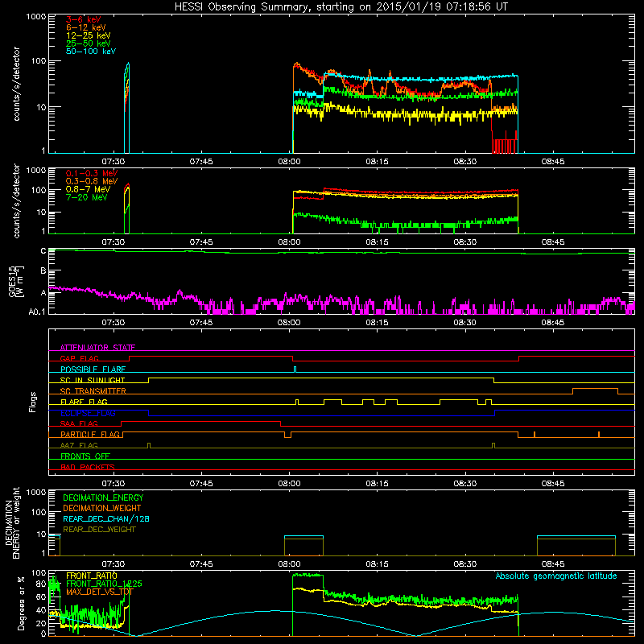Select the blue ECLIPSE_FLAG label

(x=88, y=413)
